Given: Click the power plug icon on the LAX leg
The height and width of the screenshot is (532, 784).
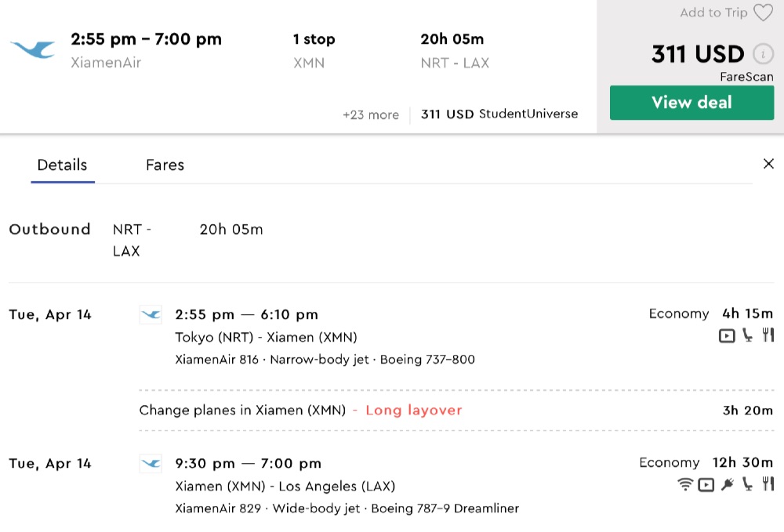Looking at the screenshot, I should [728, 484].
